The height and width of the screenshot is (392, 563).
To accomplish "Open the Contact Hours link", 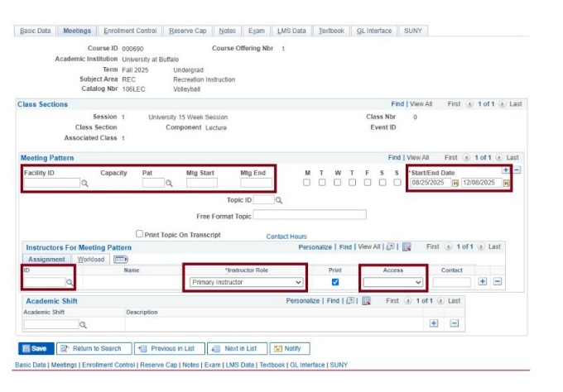I will click(286, 237).
